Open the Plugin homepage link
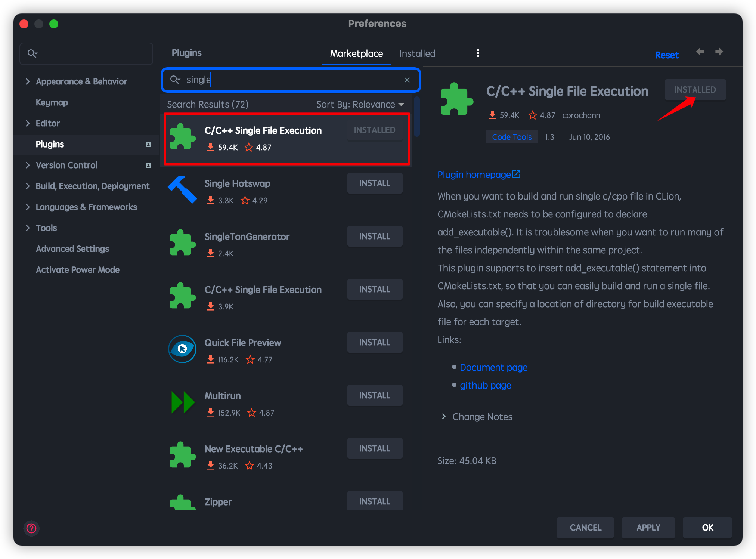 474,175
